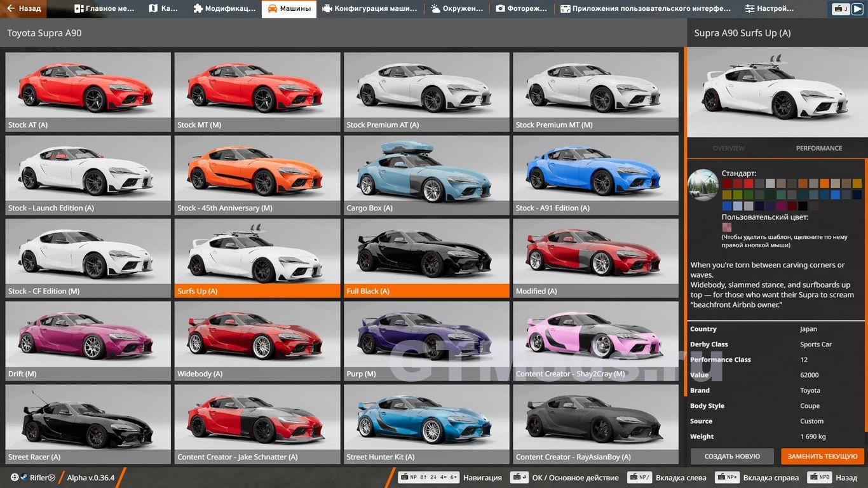Open the Окружение weather tab
The width and height of the screenshot is (868, 488).
tap(457, 9)
